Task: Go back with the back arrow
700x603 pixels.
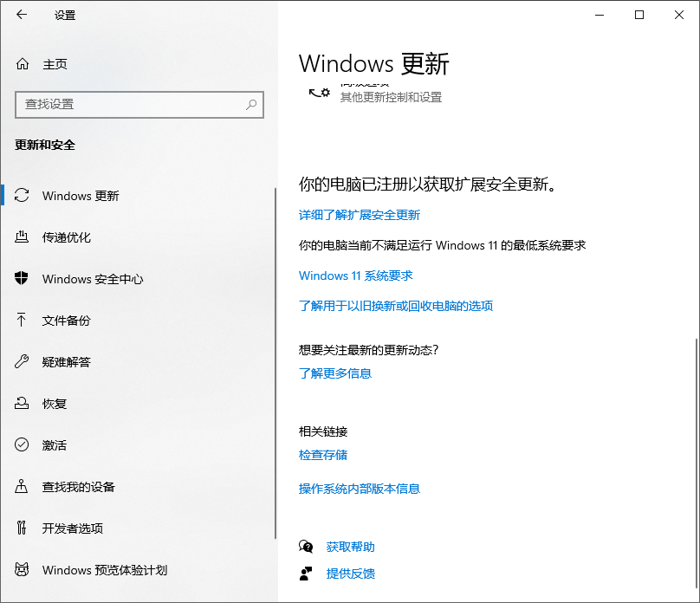Action: click(22, 15)
